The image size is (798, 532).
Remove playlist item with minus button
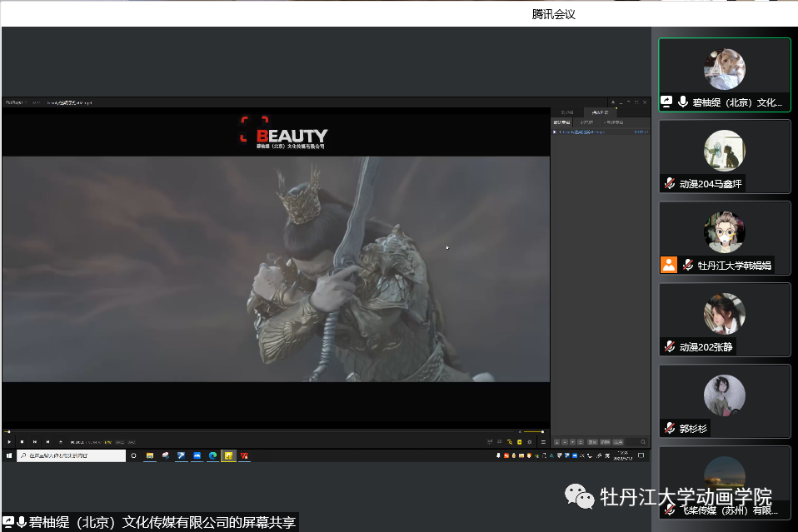point(565,442)
